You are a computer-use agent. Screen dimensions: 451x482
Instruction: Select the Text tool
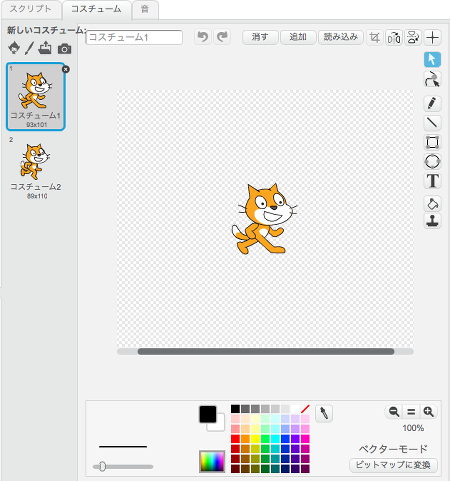click(432, 181)
